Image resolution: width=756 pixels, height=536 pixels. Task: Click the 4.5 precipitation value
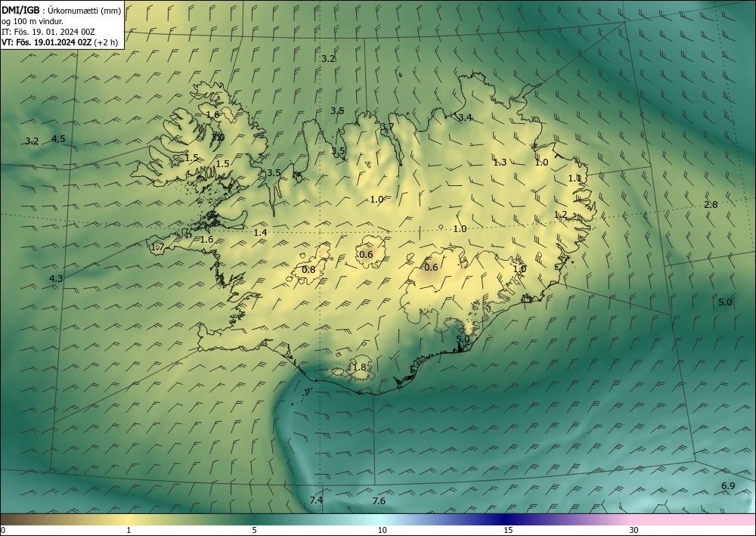click(58, 139)
